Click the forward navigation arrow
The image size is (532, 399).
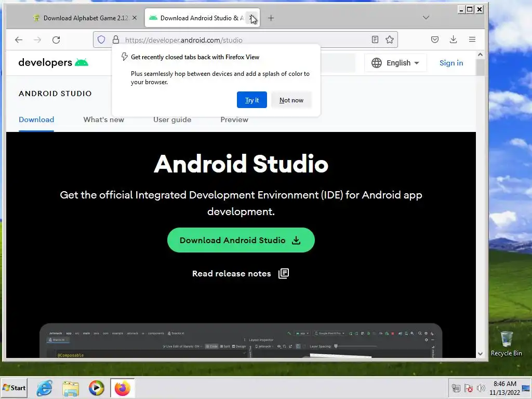tap(37, 39)
